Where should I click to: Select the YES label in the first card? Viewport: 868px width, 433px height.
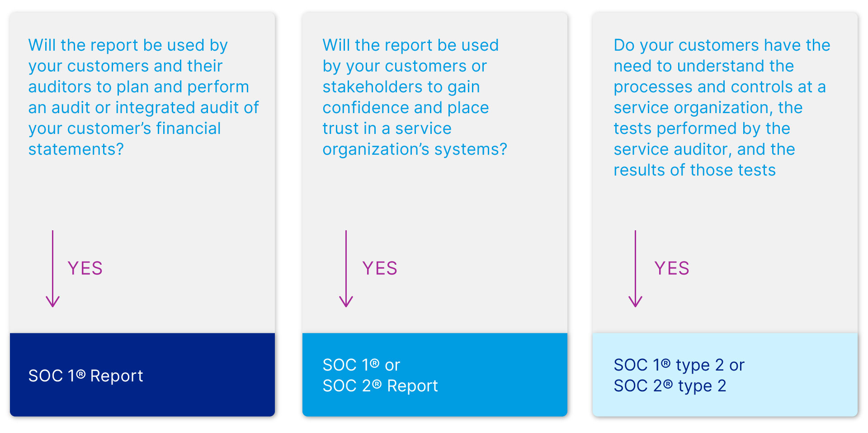85,268
